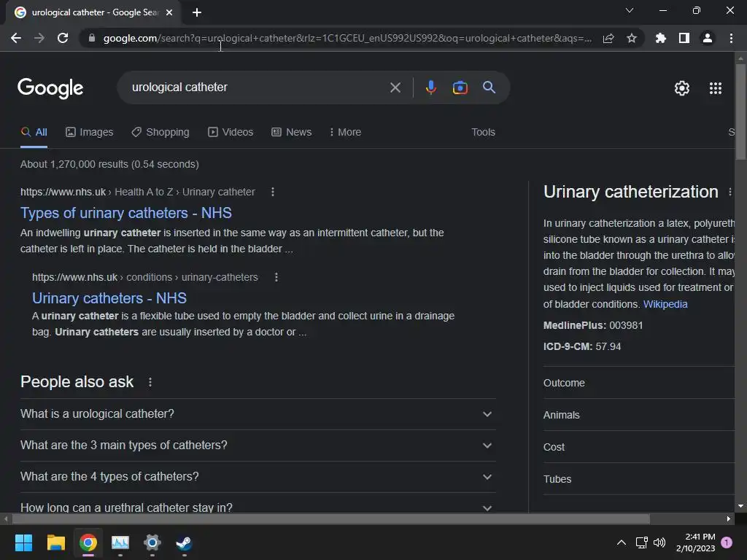Expand the Tubes section

pyautogui.click(x=639, y=479)
